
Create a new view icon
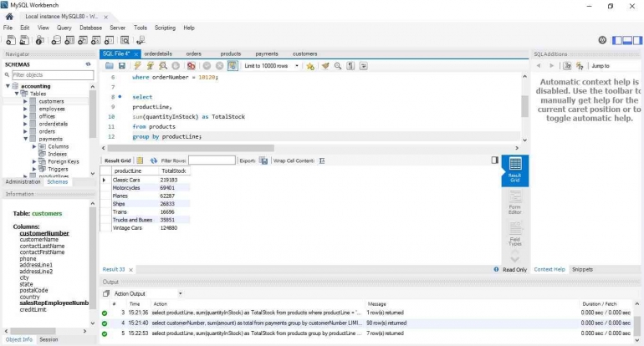tap(83, 40)
